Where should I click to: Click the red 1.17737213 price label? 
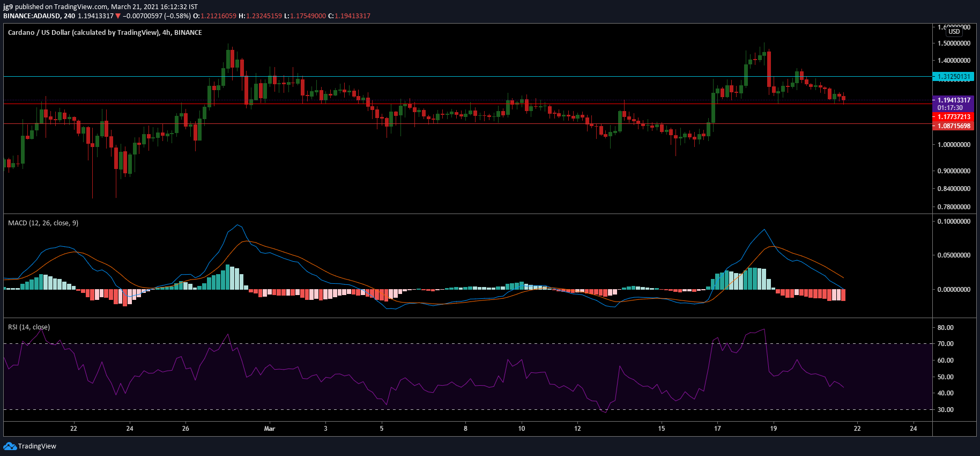[954, 117]
